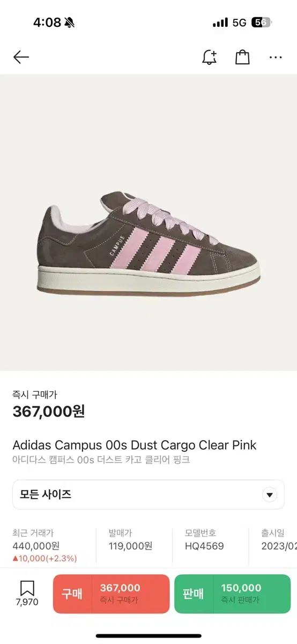
Task: Tap the silent mode bell in status bar
Action: point(69,23)
